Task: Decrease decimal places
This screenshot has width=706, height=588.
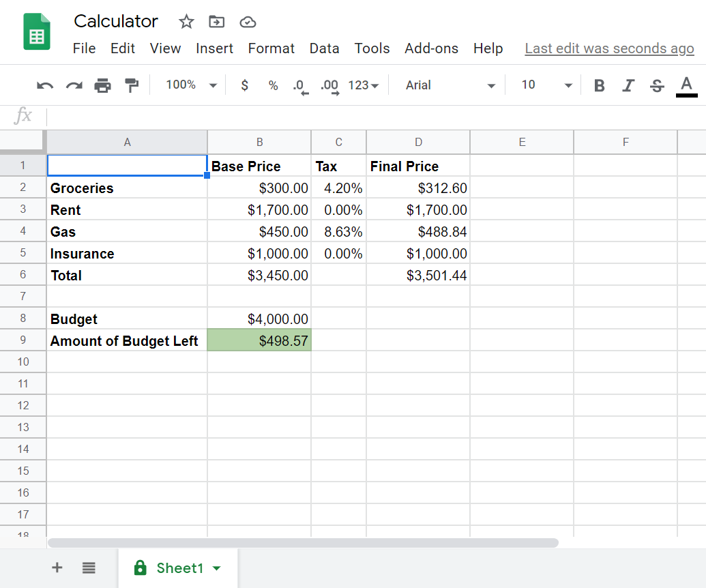Action: pyautogui.click(x=299, y=85)
